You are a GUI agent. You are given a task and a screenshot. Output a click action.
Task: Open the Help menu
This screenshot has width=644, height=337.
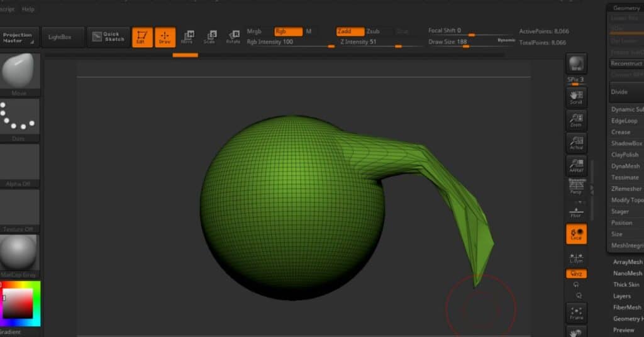pos(28,9)
